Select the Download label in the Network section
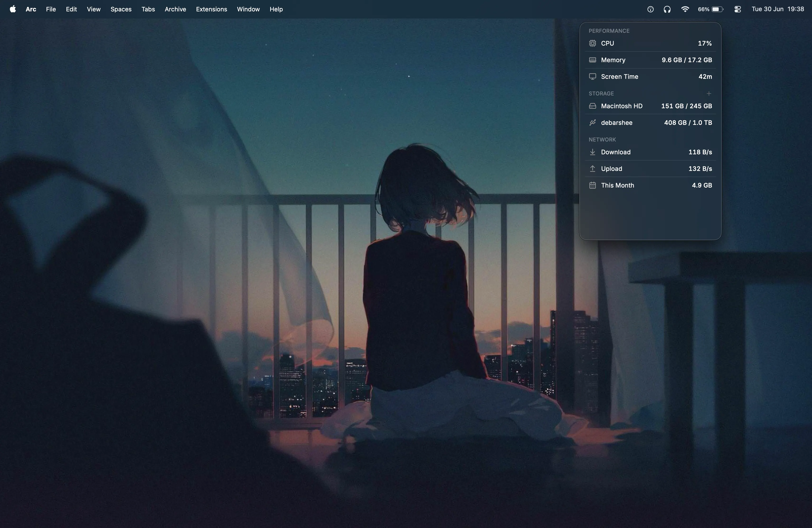 click(x=616, y=152)
